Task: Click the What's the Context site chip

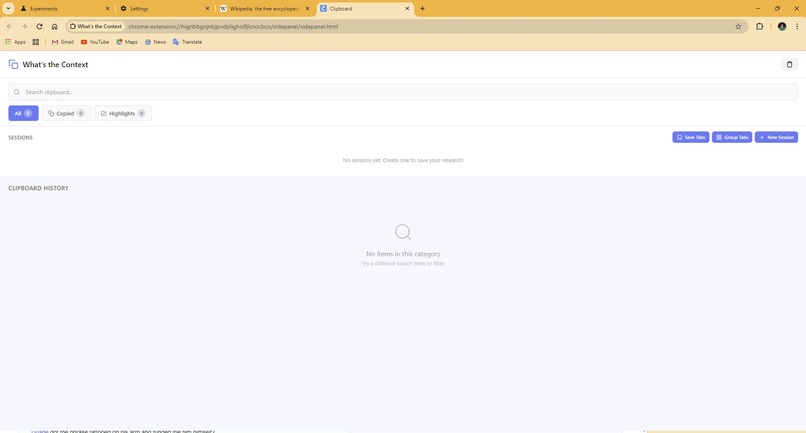Action: click(96, 26)
